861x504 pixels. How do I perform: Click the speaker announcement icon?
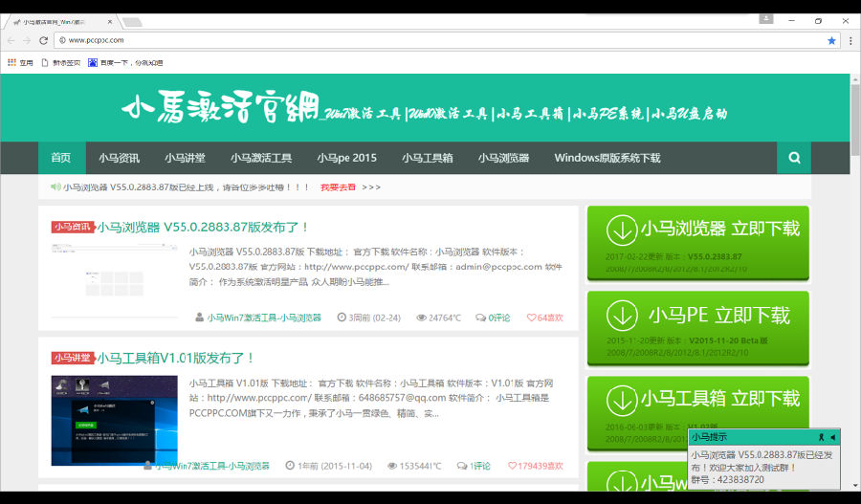[55, 186]
